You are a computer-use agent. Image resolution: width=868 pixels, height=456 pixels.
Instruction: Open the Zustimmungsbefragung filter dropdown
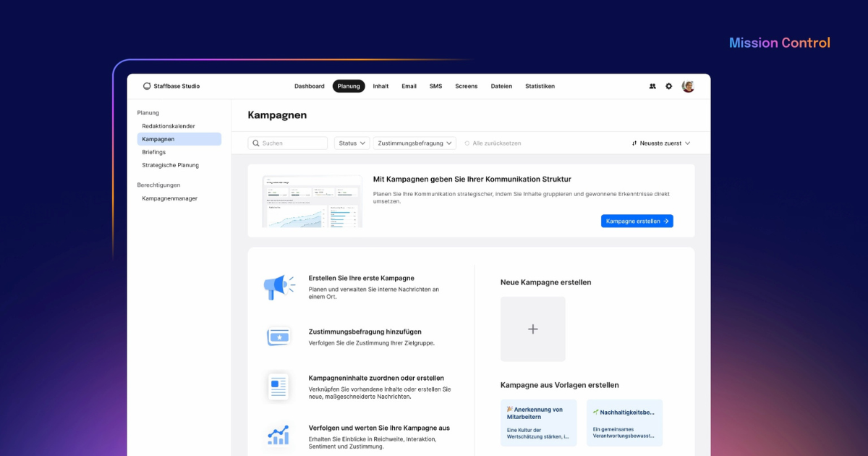click(414, 143)
